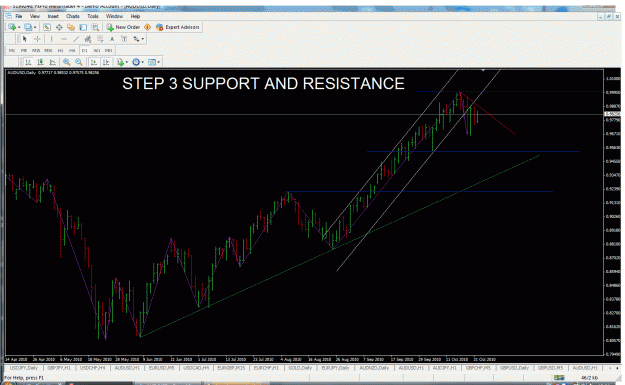Viewport: 625px width, 385px height.
Task: Open the Periods clock dropdown
Action: coord(143,62)
